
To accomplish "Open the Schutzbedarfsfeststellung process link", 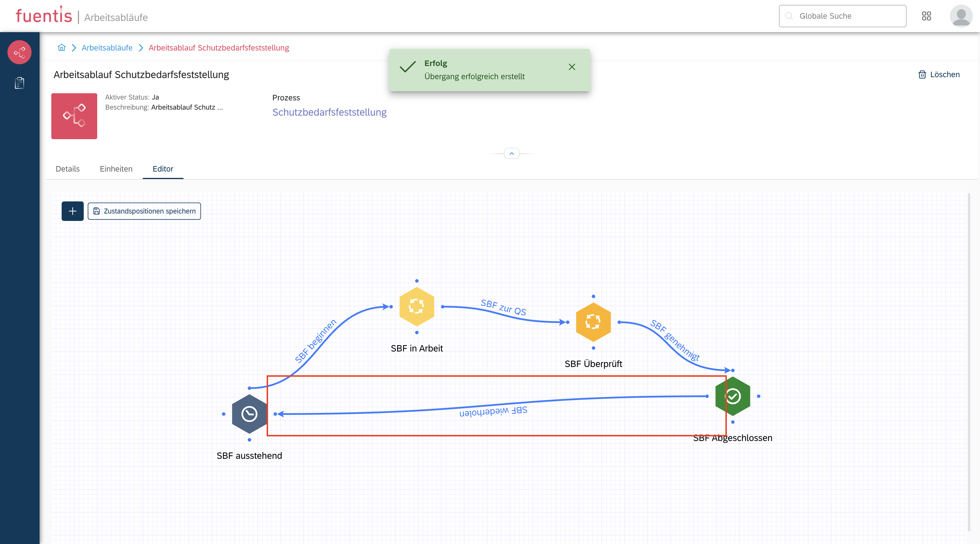I will [x=329, y=112].
